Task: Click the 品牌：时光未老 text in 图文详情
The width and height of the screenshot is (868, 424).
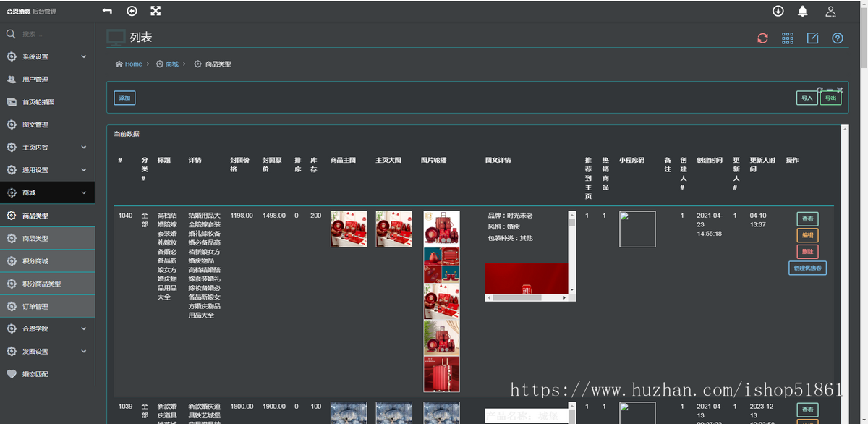Action: point(510,216)
